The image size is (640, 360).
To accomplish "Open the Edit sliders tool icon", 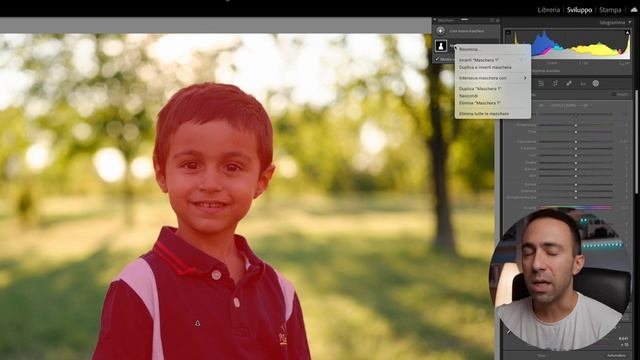I will click(x=541, y=83).
